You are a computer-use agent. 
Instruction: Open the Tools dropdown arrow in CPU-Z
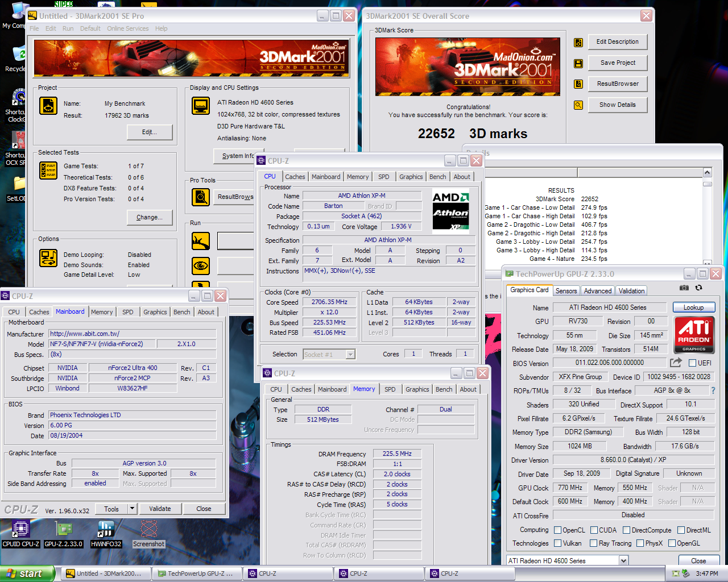132,509
